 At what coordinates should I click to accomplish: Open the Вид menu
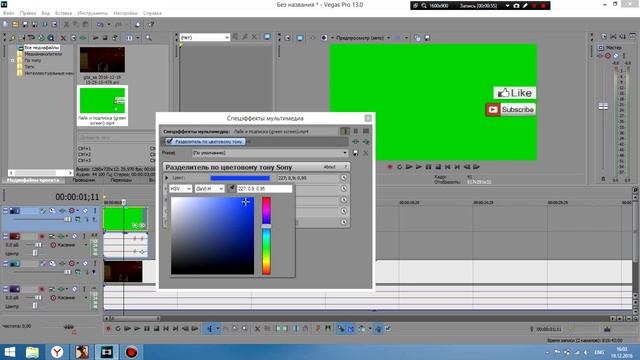coord(45,13)
